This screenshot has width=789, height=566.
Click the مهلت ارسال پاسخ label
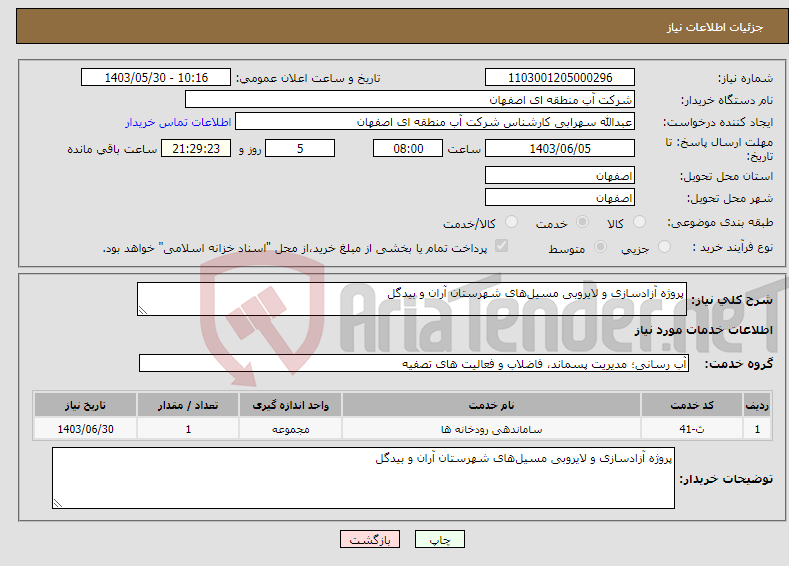719,149
